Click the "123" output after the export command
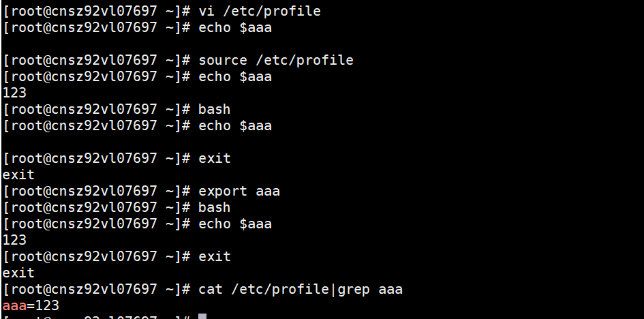This screenshot has height=319, width=644. pos(14,240)
